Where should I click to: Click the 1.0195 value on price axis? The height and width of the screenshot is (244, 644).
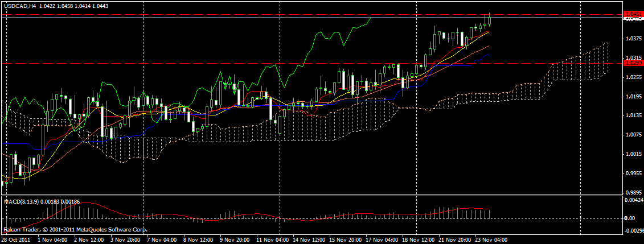tap(634, 96)
